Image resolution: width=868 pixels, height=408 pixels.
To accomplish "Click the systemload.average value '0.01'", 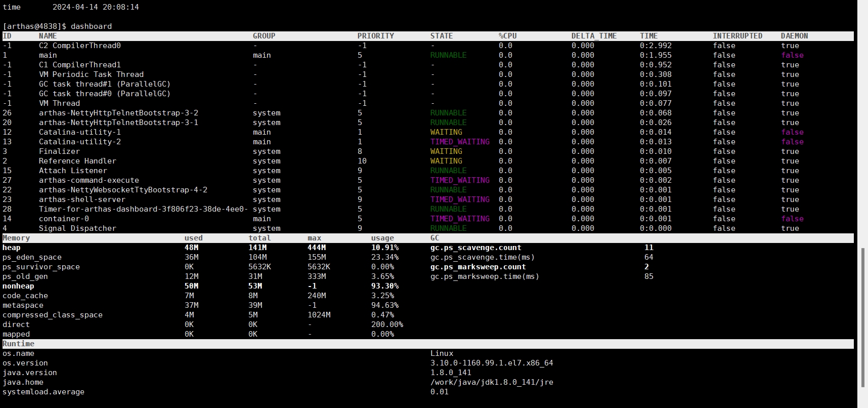I will coord(440,392).
